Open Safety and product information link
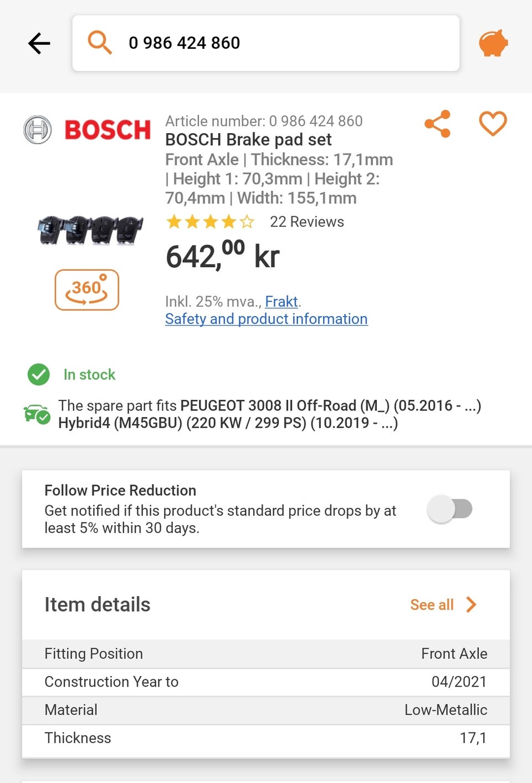 click(266, 319)
